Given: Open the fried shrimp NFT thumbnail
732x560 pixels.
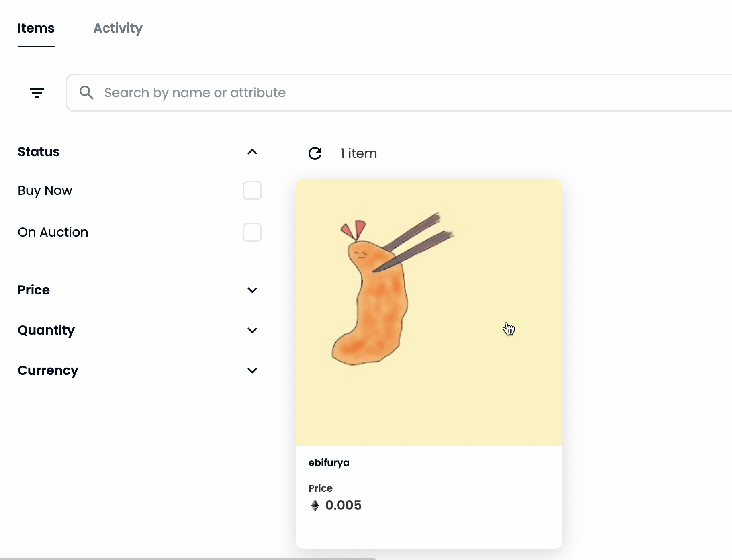Looking at the screenshot, I should coord(429,313).
